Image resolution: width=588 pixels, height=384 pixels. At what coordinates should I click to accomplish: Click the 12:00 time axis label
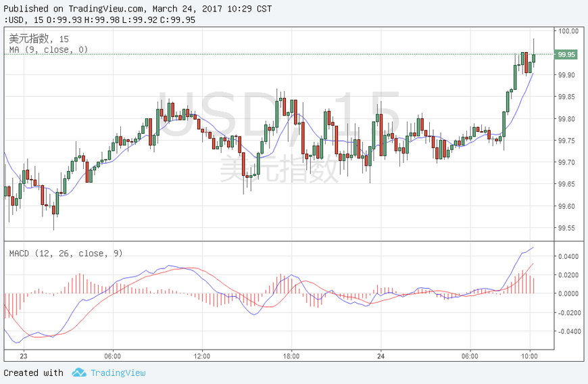pos(202,356)
